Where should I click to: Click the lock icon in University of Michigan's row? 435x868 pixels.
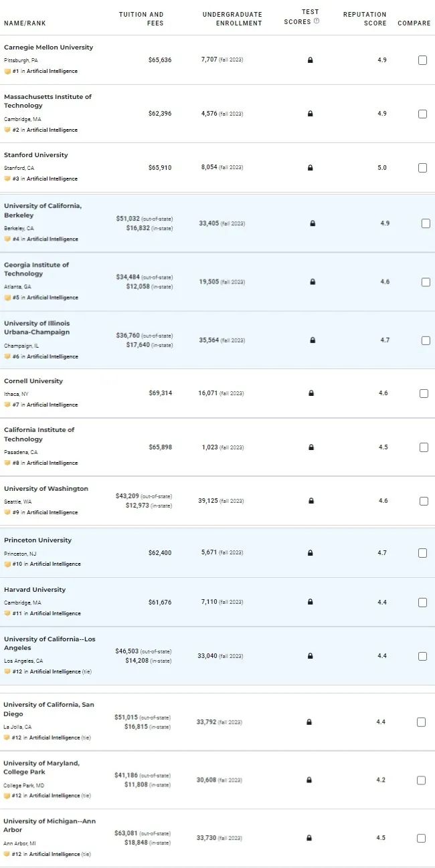click(309, 838)
